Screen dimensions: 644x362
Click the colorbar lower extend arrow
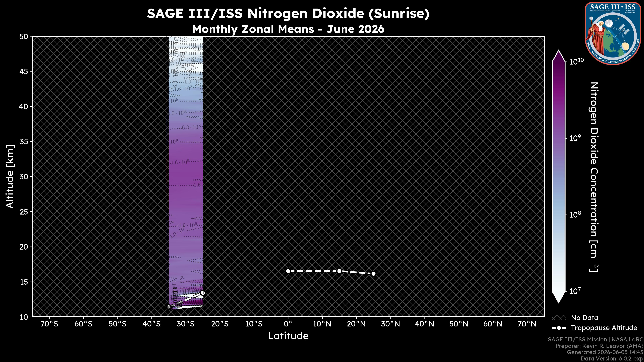click(x=558, y=297)
